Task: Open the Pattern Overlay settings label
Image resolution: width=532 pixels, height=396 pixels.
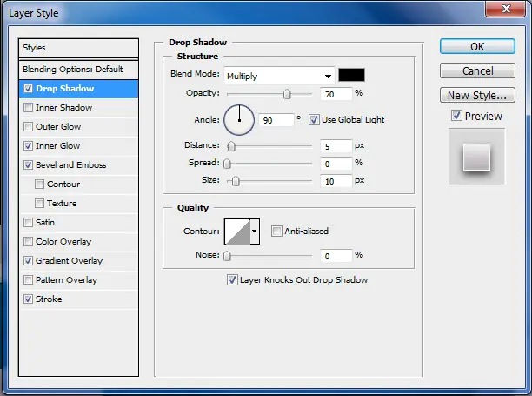Action: [x=66, y=280]
